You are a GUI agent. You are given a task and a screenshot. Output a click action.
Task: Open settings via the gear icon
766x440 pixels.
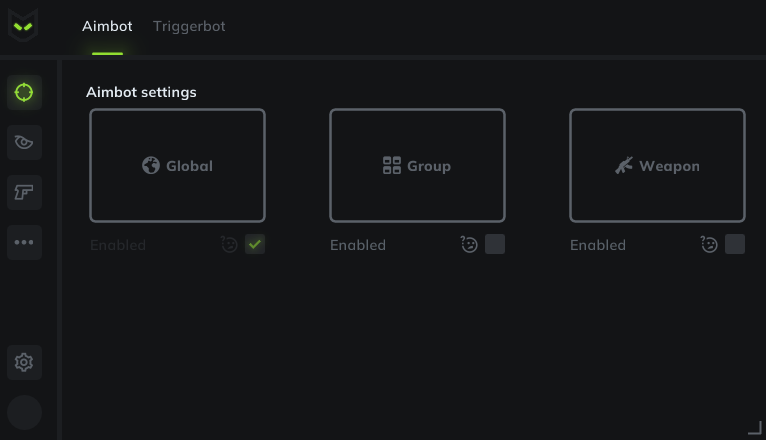(x=24, y=362)
